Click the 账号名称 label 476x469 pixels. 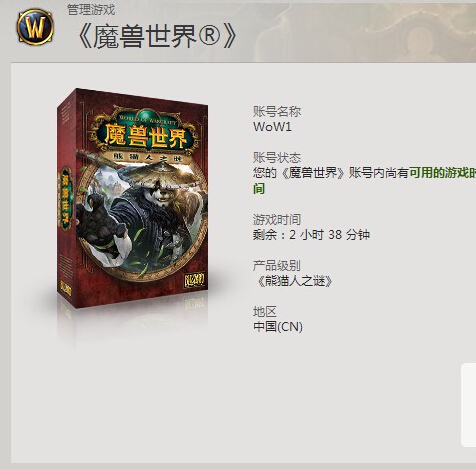[277, 111]
